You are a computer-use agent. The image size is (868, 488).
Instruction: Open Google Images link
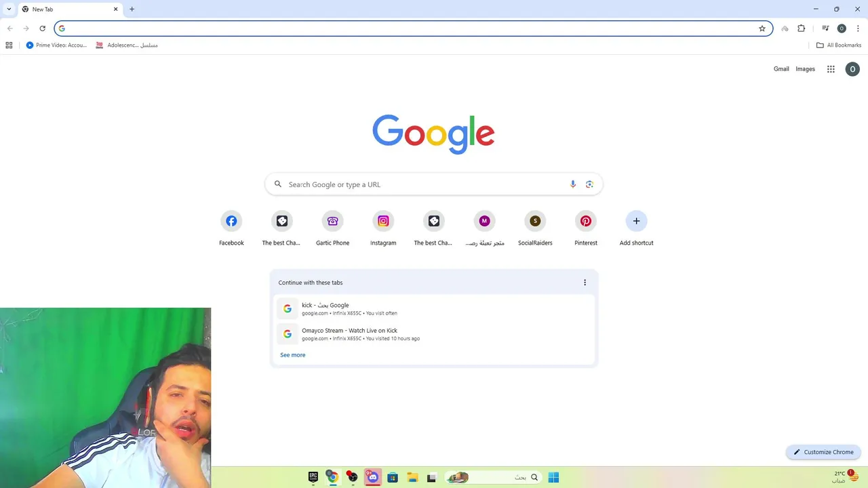(805, 69)
